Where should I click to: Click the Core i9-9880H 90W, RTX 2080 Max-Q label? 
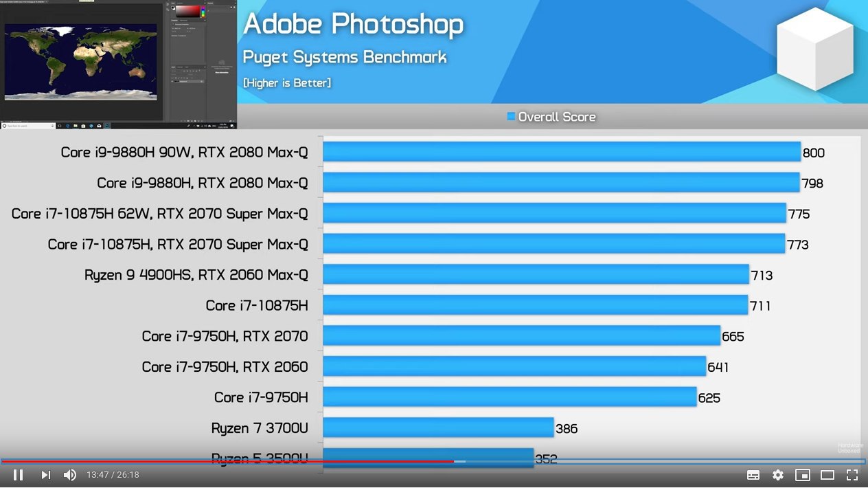point(184,153)
